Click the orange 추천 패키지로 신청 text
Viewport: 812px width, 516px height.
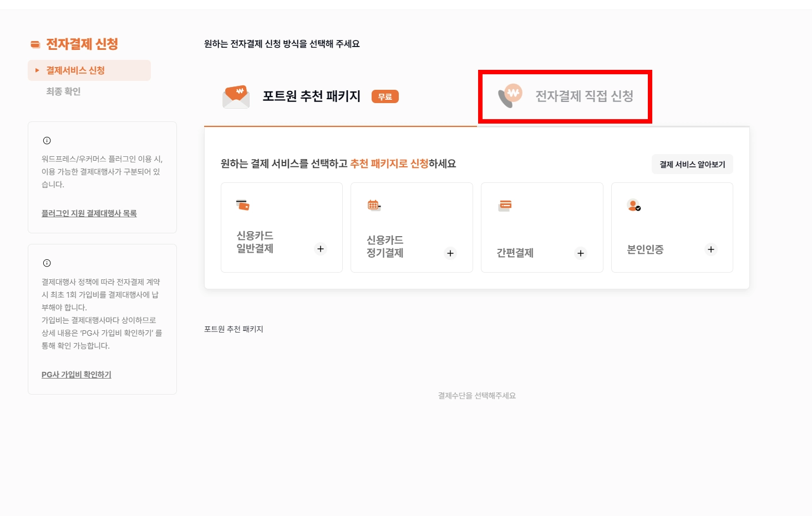click(x=389, y=164)
